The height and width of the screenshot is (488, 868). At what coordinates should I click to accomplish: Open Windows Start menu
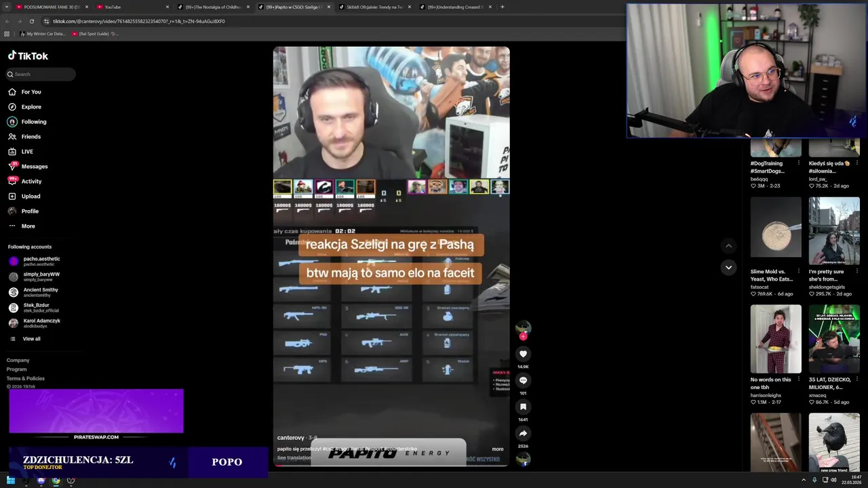pyautogui.click(x=11, y=481)
